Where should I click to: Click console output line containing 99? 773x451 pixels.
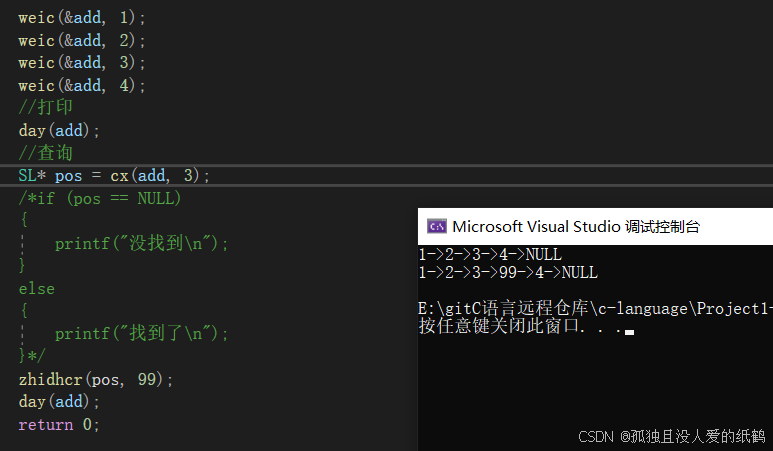click(508, 272)
